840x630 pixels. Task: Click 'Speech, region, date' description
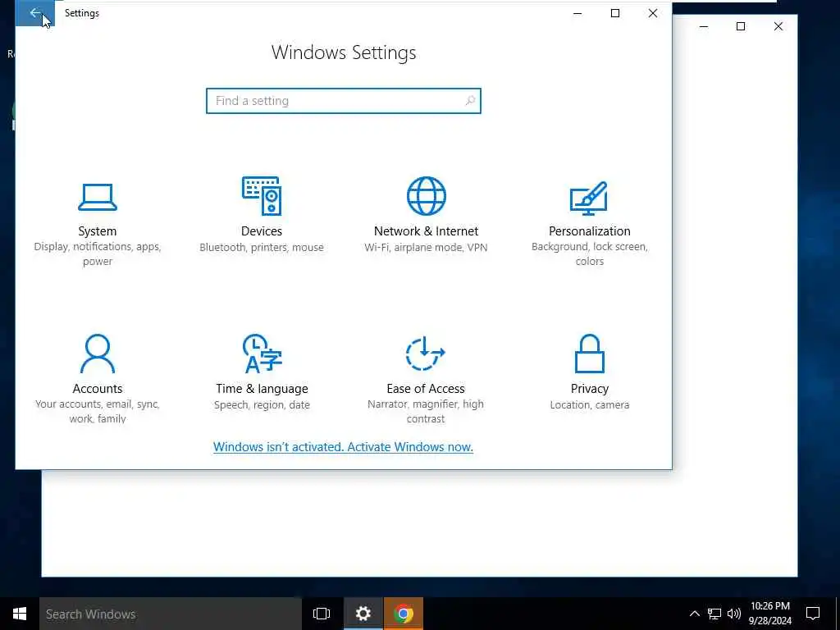pyautogui.click(x=262, y=404)
